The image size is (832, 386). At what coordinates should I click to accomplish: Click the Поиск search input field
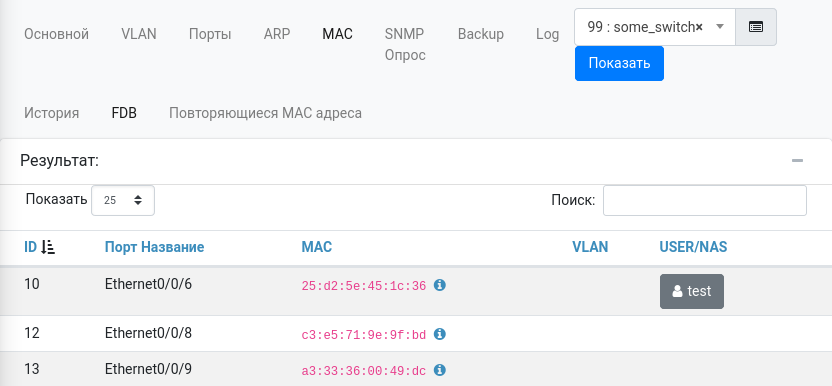click(705, 200)
